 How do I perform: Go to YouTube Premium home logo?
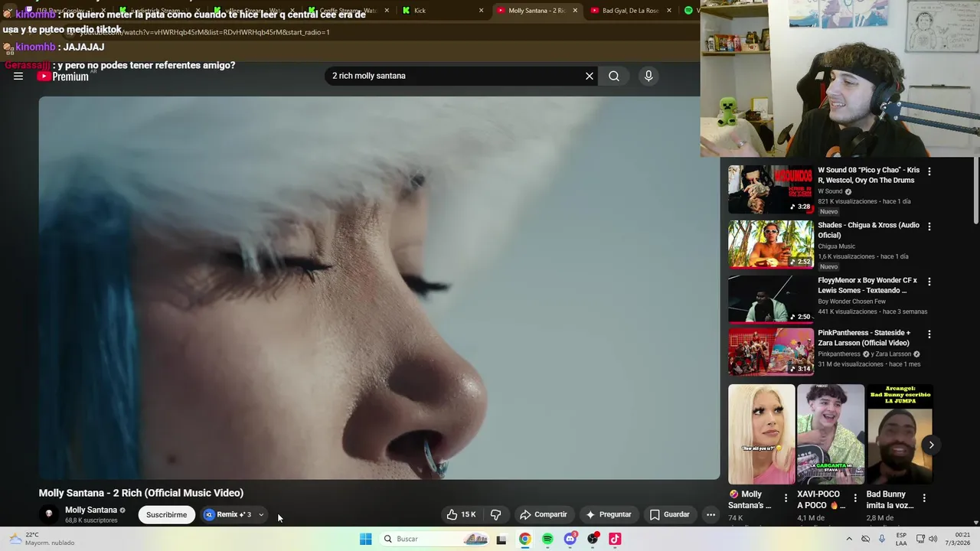pyautogui.click(x=63, y=76)
